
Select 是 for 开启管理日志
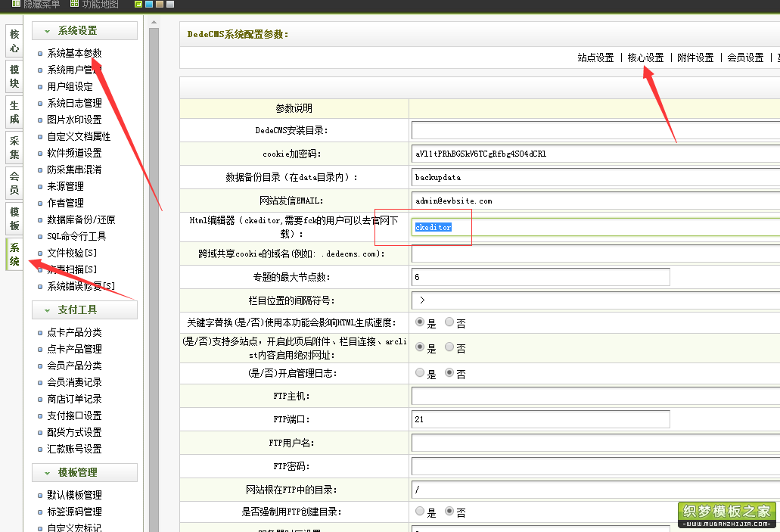pos(420,372)
